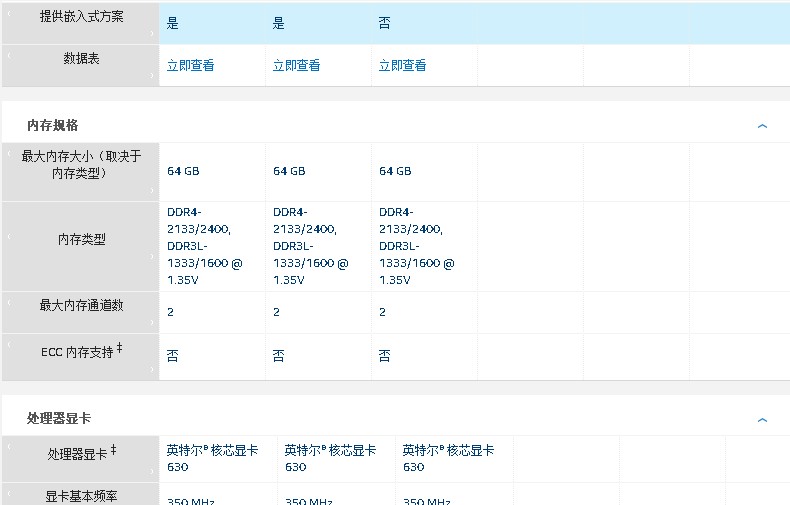Viewport: 790px width, 505px height.
Task: Select the 最大内存通道数 row label
Action: [x=81, y=305]
